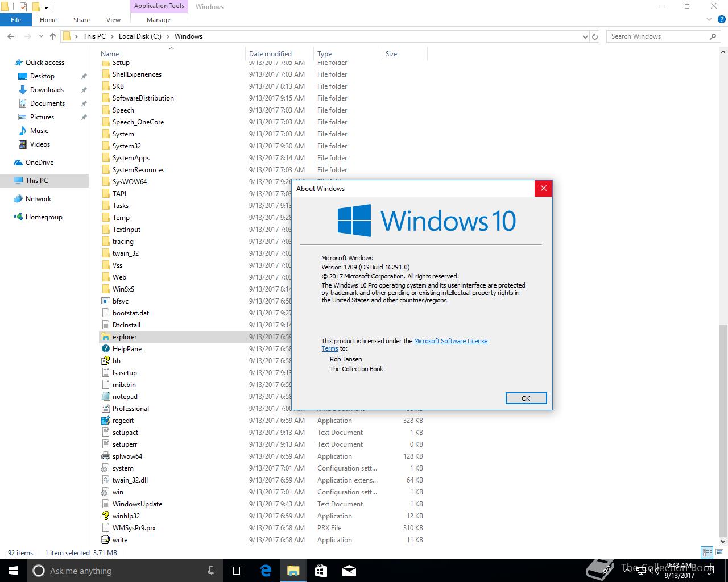Open the Manage ribbon tab
Viewport: 728px width, 582px height.
click(x=159, y=20)
